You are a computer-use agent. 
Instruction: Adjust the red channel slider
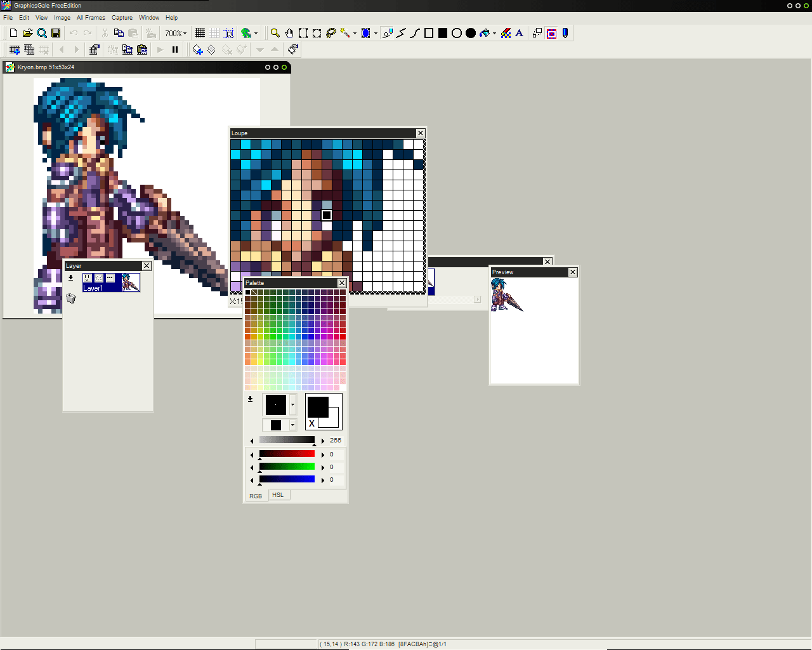point(287,454)
